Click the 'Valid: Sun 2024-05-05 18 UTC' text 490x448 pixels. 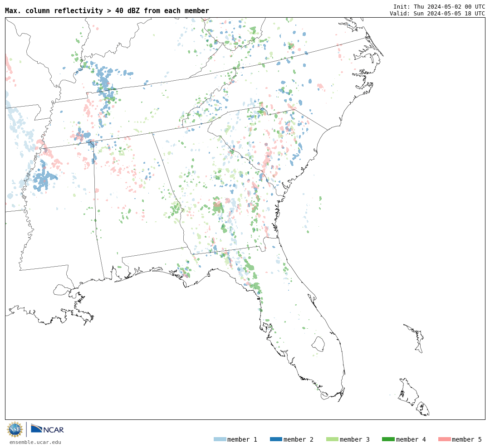(437, 14)
